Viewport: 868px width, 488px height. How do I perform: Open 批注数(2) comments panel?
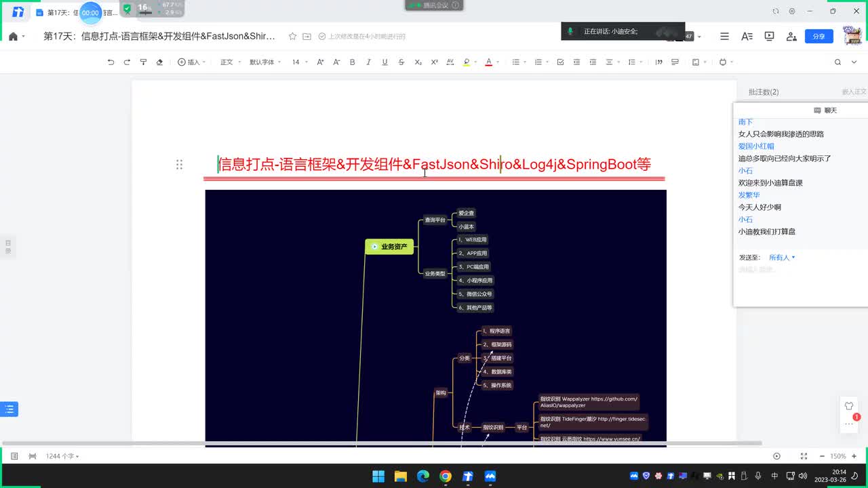(x=764, y=91)
